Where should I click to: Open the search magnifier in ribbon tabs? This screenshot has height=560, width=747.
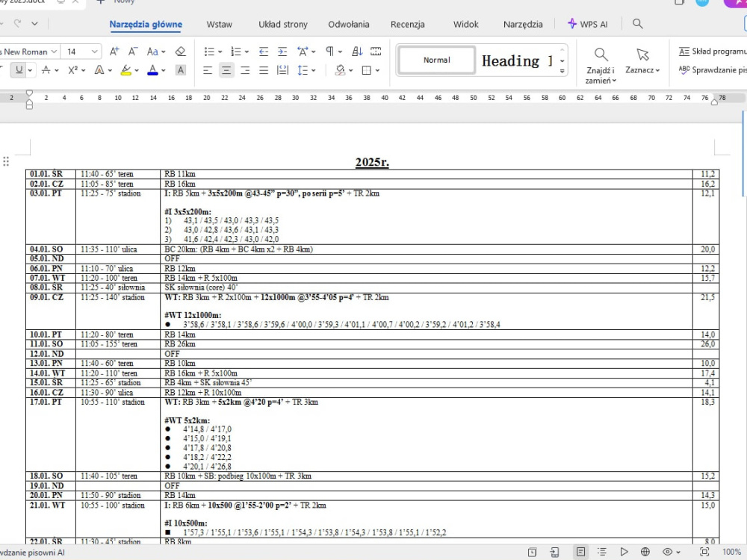pyautogui.click(x=637, y=24)
